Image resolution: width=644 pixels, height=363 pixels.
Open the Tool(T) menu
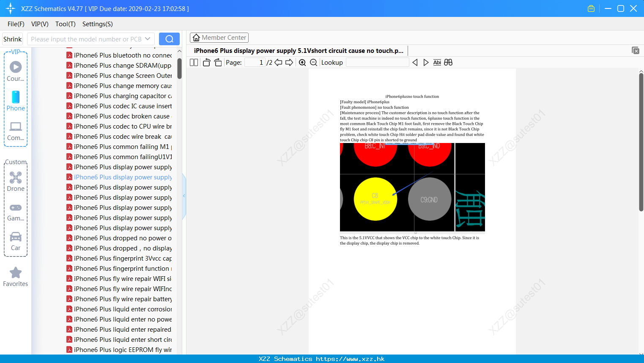click(x=66, y=24)
